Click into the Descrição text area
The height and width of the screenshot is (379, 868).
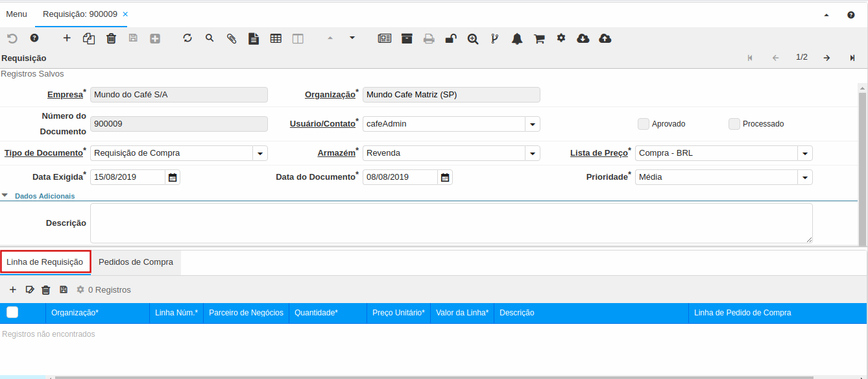[451, 223]
